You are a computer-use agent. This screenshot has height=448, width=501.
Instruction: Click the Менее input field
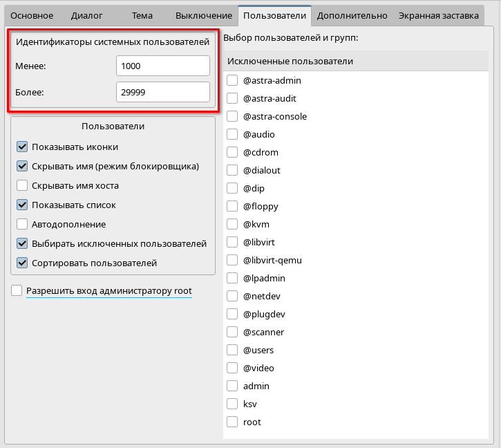click(162, 66)
